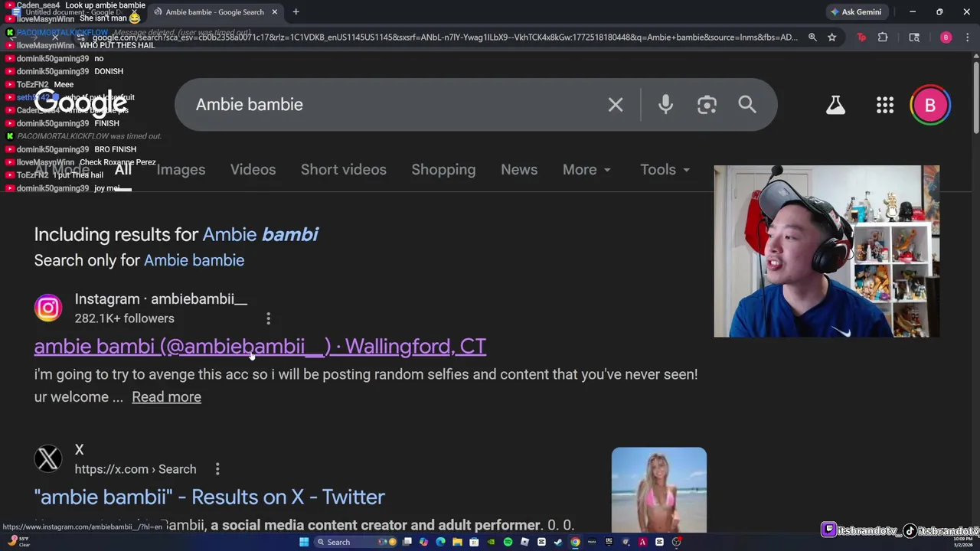Open Spotify from taskbar

(x=508, y=542)
